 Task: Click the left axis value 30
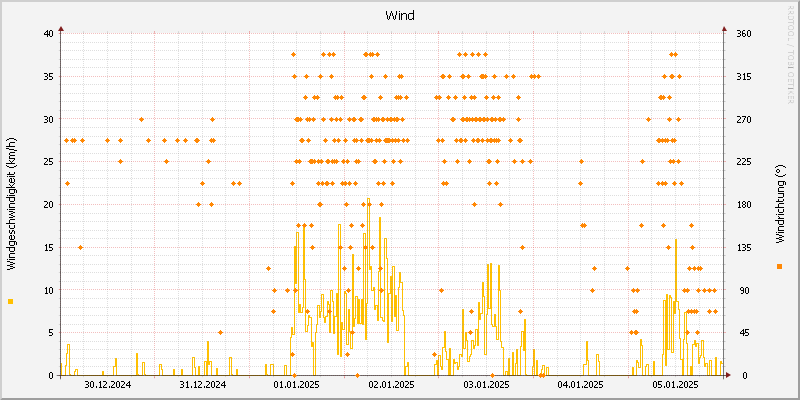pyautogui.click(x=48, y=119)
